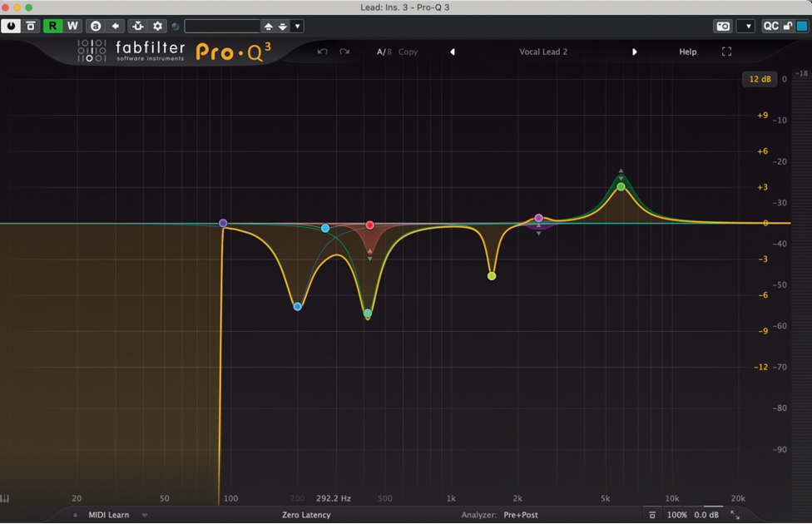Select the blue band node near 200 Hz
This screenshot has width=812, height=524.
tap(297, 307)
